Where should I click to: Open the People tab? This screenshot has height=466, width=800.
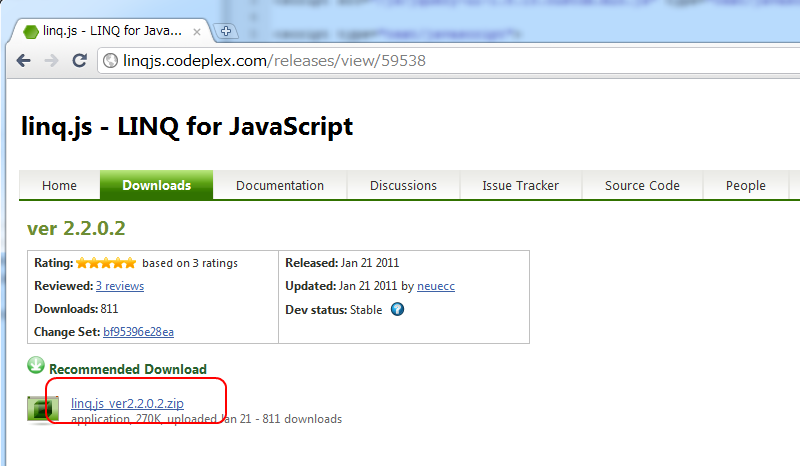[745, 185]
